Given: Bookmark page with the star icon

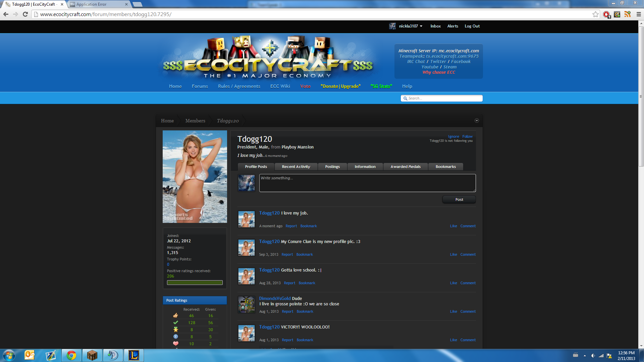Looking at the screenshot, I should tap(595, 14).
